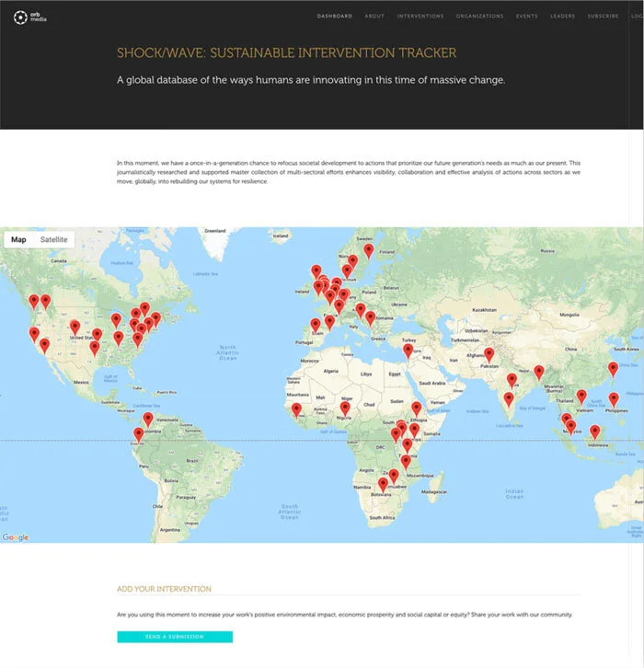Select the map pin over Mozambique
Viewport: 644px width, 668px height.
click(x=406, y=463)
